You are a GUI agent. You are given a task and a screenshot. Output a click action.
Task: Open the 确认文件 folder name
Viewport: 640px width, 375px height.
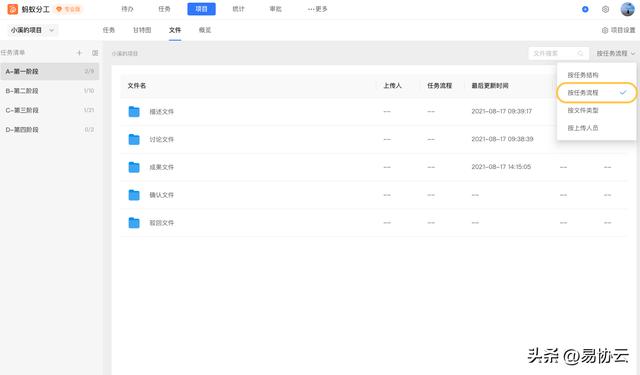tap(162, 195)
